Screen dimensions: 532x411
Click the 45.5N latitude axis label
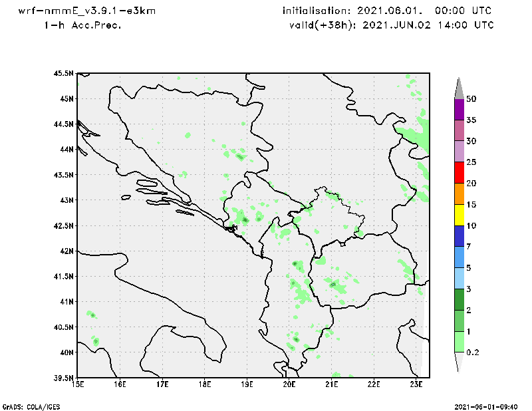63,73
